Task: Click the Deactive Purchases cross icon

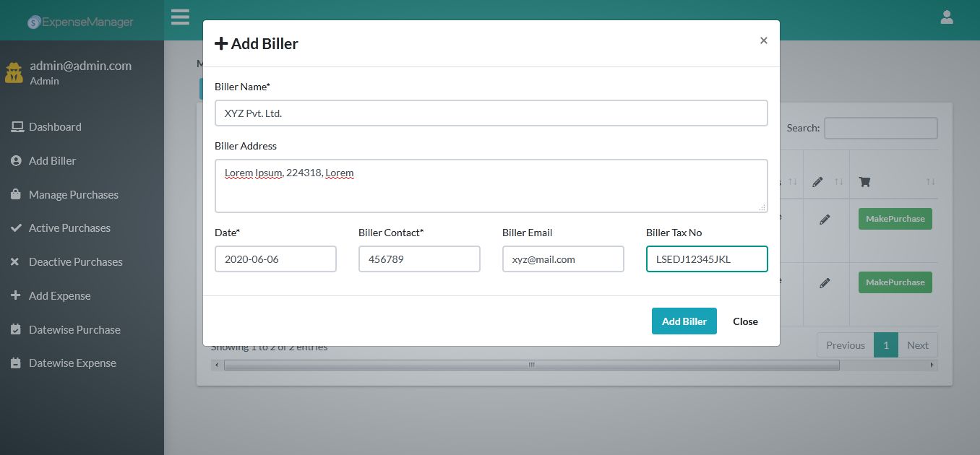Action: (x=15, y=261)
